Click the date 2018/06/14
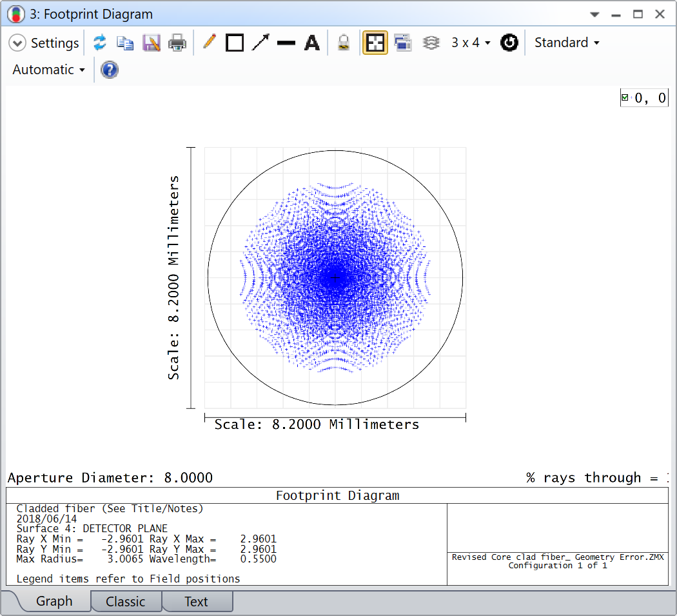The image size is (677, 616). (46, 519)
